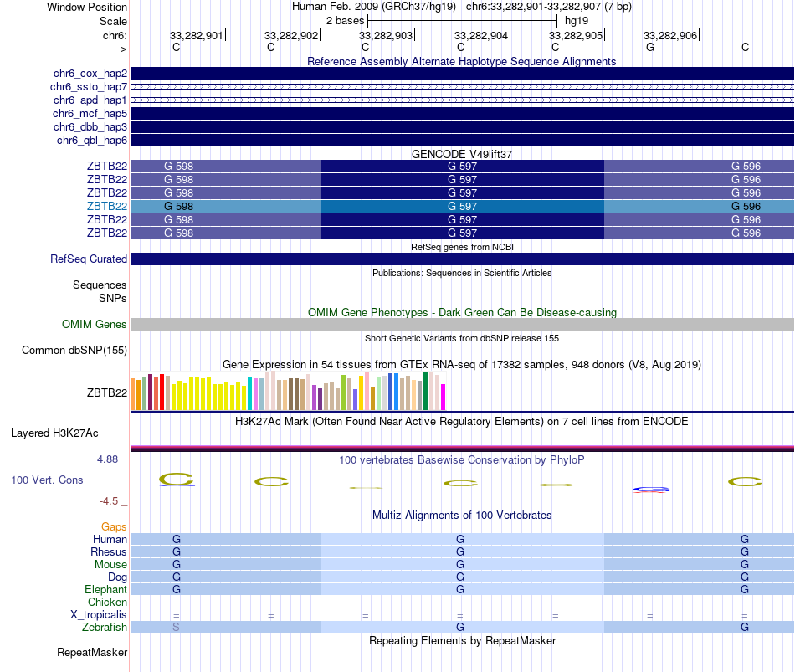Click the -4.5 PhyloP lower scale value
Viewport: 795px width, 672px height.
click(109, 501)
